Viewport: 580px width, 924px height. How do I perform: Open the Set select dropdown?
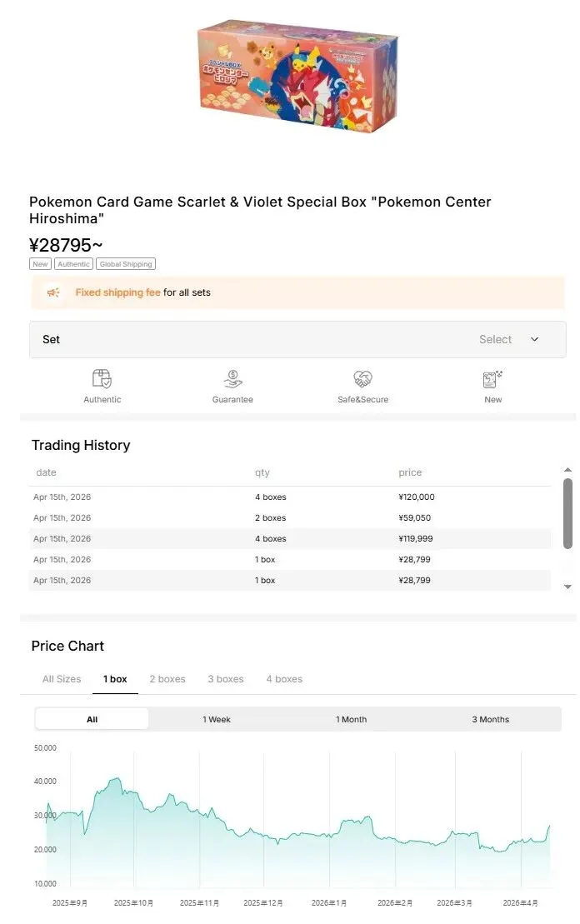297,339
